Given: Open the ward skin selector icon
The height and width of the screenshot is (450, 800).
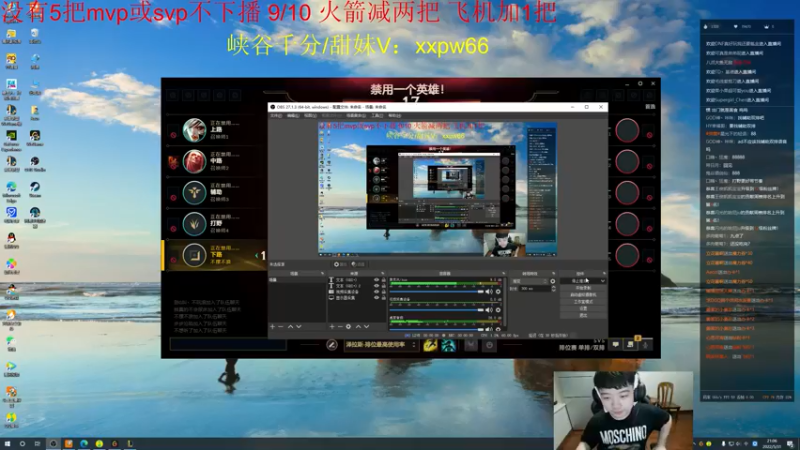Looking at the screenshot, I should click(x=470, y=345).
